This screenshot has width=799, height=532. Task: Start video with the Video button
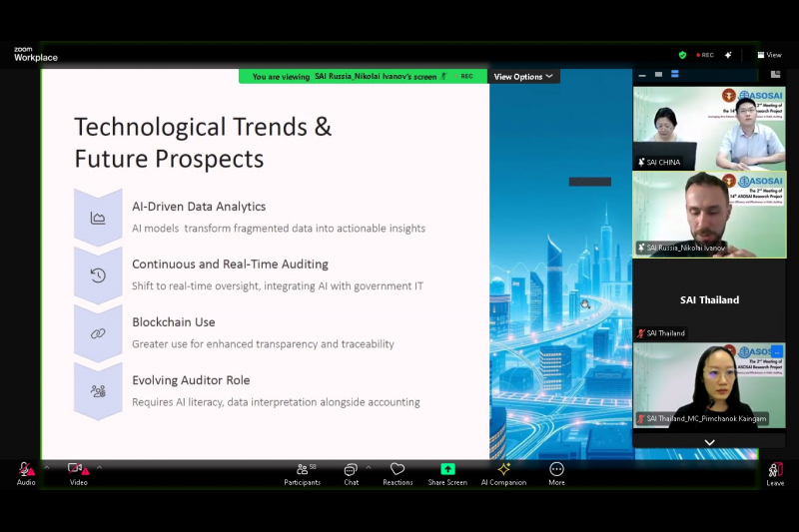tap(78, 470)
